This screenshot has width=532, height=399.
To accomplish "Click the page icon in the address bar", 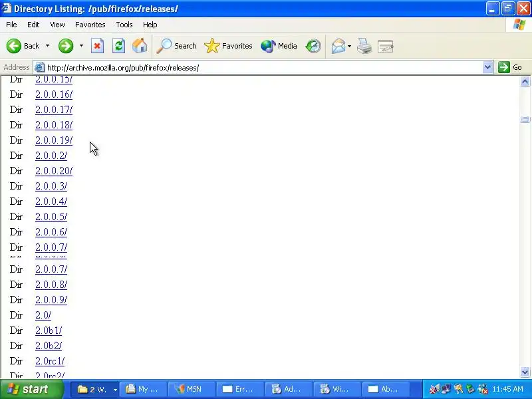I will click(x=40, y=68).
